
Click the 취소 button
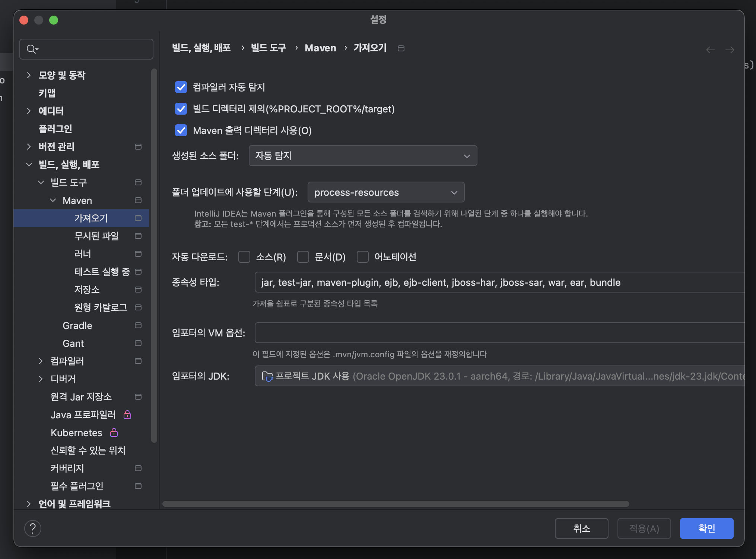[581, 528]
